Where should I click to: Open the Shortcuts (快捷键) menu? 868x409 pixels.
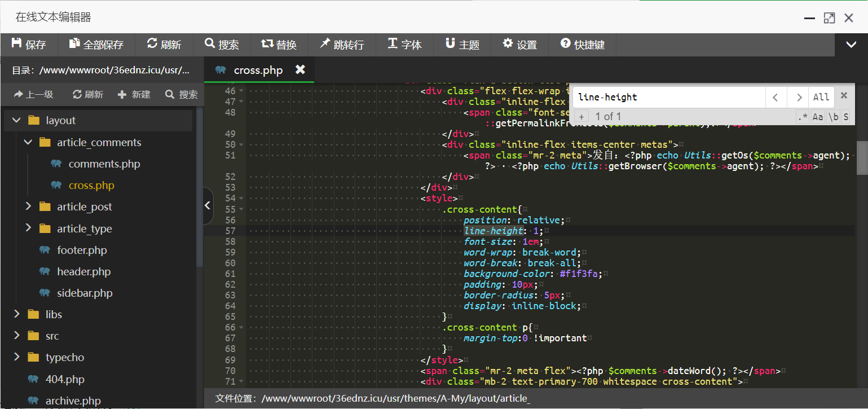click(583, 45)
